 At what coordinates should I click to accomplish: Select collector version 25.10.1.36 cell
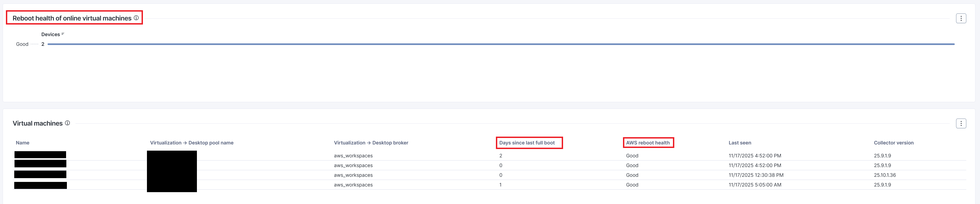(885, 175)
